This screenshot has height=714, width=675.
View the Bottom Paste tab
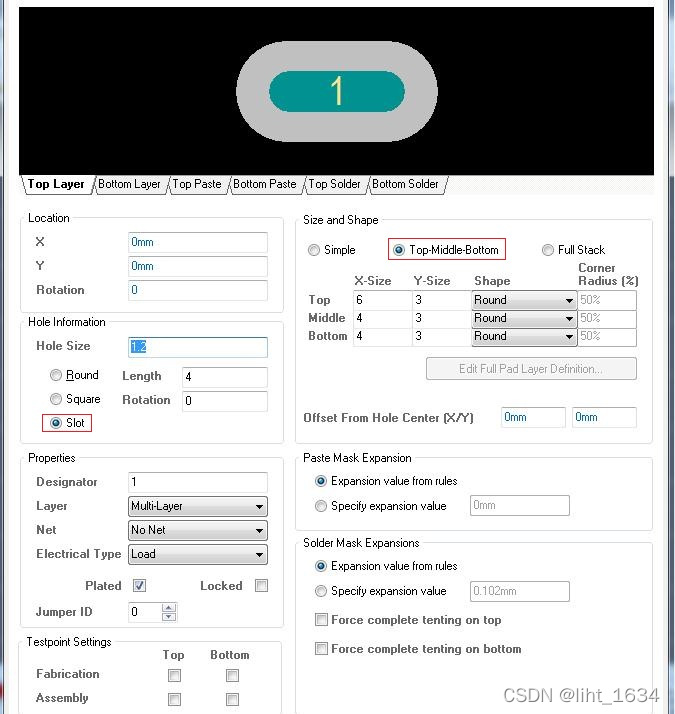pos(265,184)
